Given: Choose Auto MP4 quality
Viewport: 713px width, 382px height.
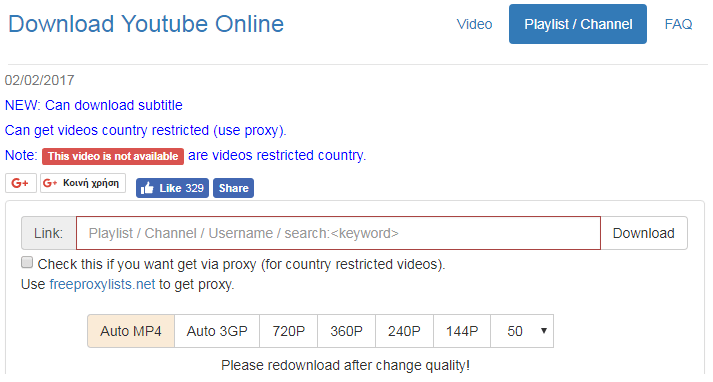Looking at the screenshot, I should [131, 331].
